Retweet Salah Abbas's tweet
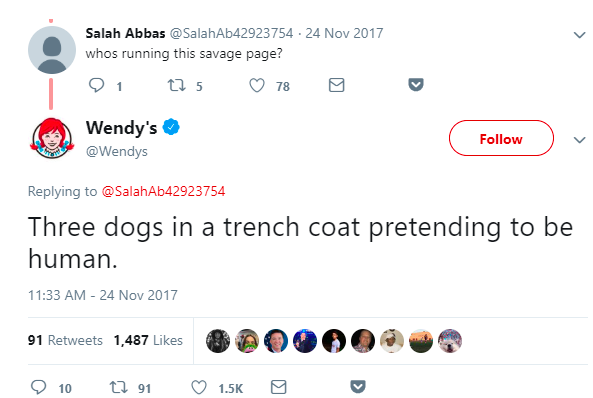The width and height of the screenshot is (593, 398). point(177,85)
